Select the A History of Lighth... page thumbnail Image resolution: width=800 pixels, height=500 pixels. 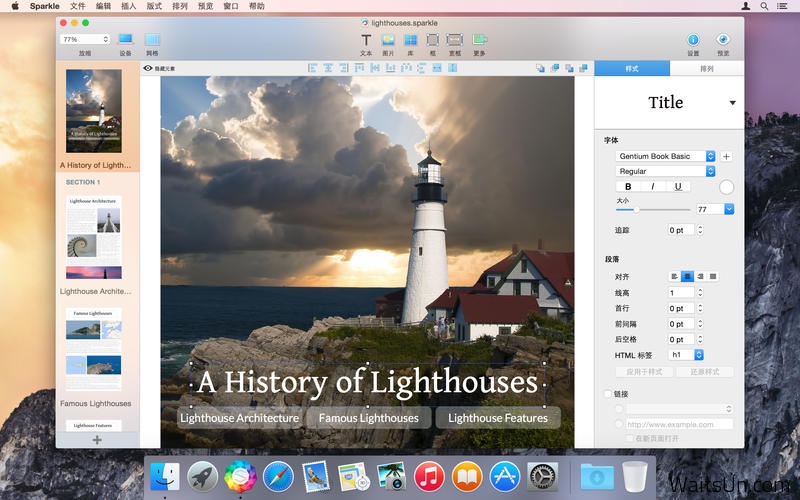click(94, 111)
